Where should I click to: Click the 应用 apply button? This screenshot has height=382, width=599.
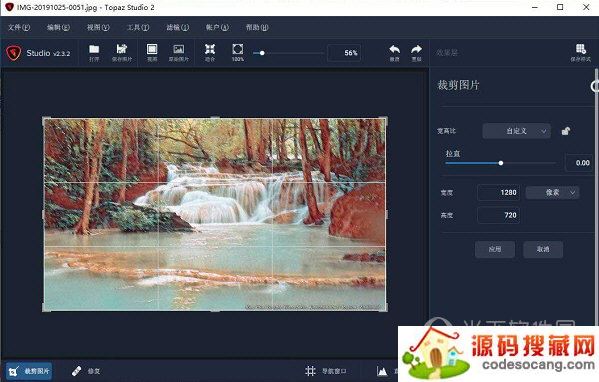[495, 249]
